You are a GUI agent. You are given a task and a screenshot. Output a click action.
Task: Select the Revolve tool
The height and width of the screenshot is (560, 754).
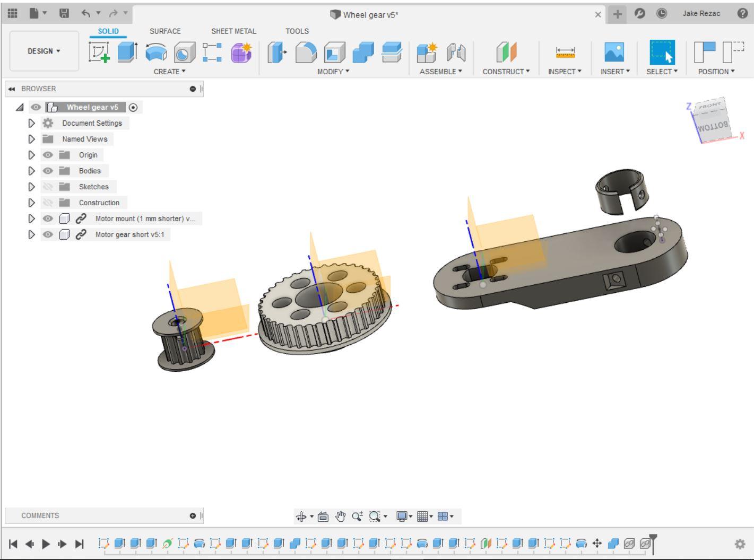point(156,52)
